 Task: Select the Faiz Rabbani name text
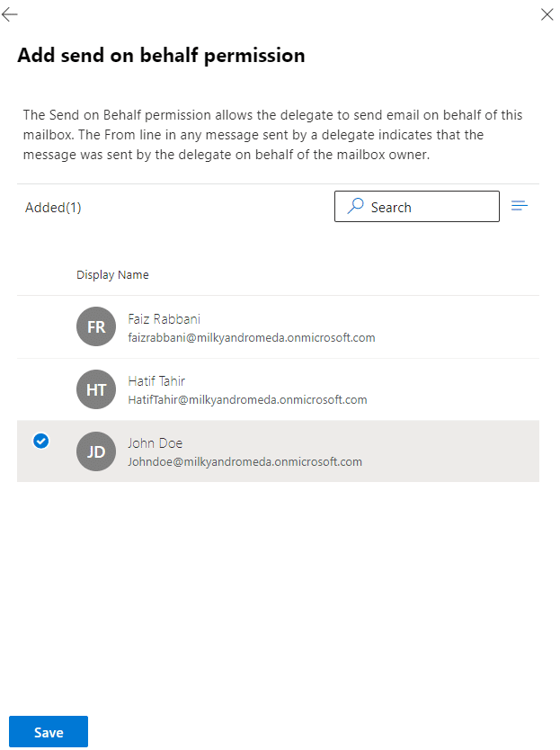tap(164, 319)
